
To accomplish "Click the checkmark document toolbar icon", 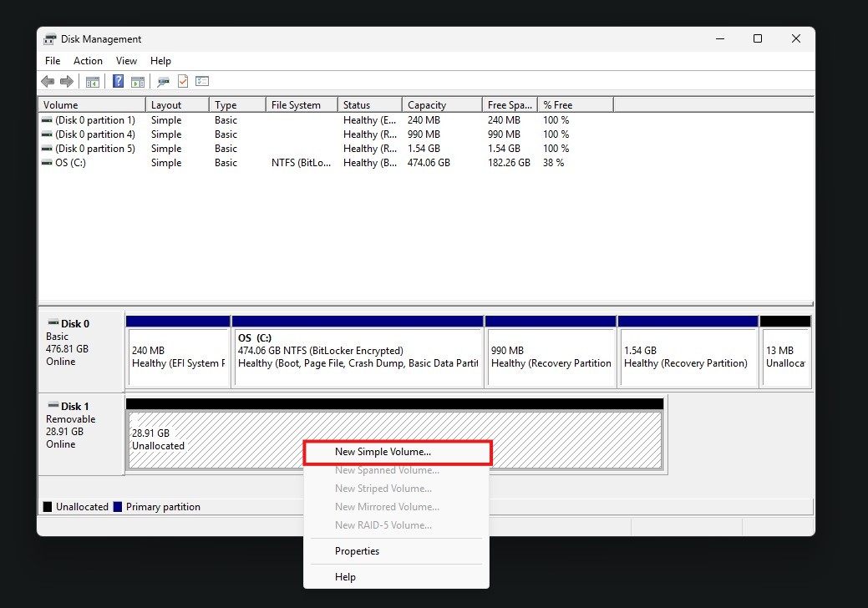I will point(182,81).
